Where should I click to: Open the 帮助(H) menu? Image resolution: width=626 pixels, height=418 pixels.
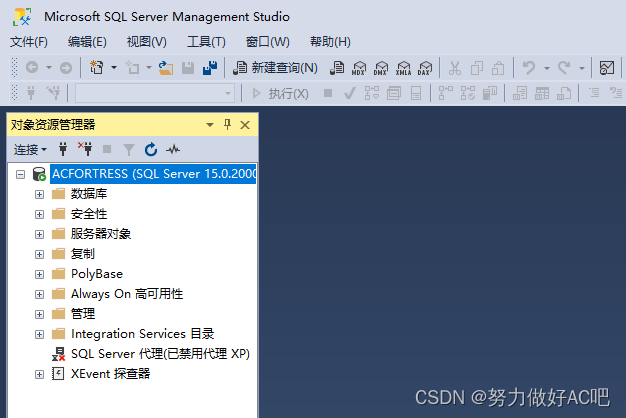[330, 42]
